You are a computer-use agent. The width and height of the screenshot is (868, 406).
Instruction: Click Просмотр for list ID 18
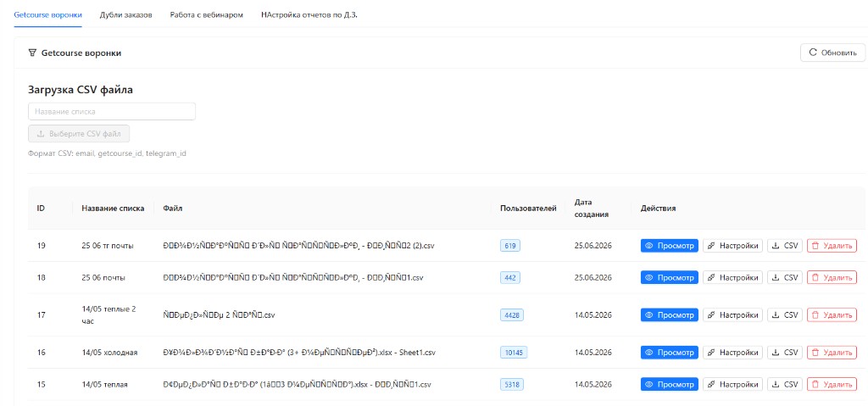(670, 277)
